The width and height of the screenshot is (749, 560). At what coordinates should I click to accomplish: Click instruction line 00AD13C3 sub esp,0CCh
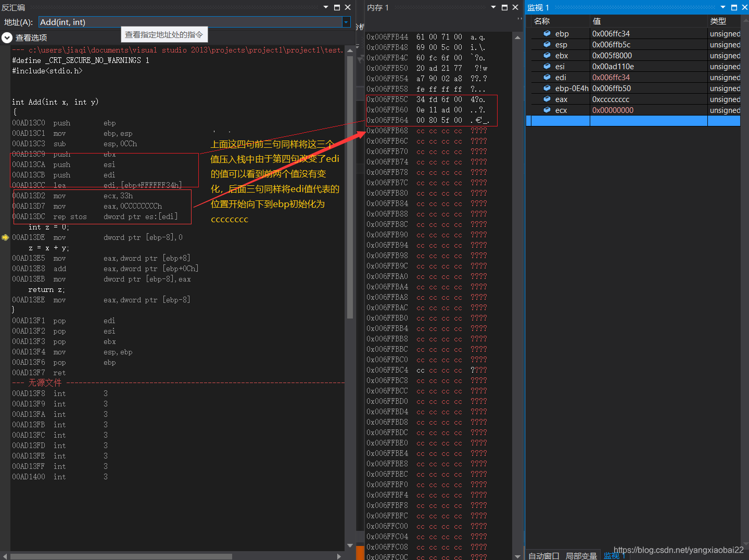coord(74,144)
